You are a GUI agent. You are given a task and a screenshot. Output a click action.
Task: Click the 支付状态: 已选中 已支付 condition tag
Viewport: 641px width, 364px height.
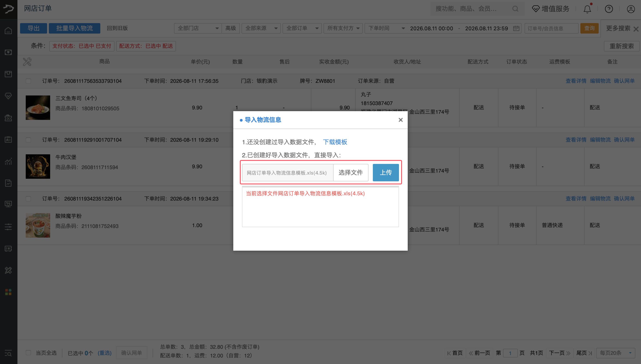(x=82, y=46)
